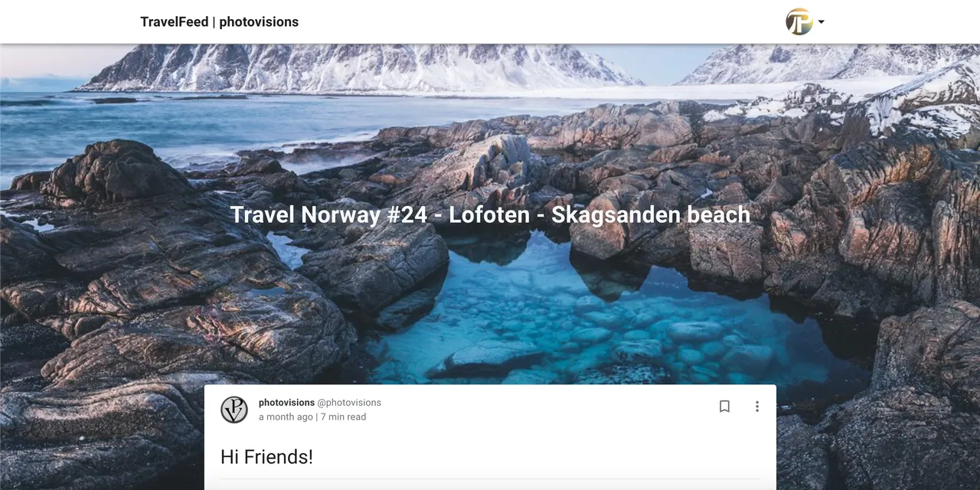
Task: Open the bold photovisions author name link
Action: pyautogui.click(x=286, y=403)
